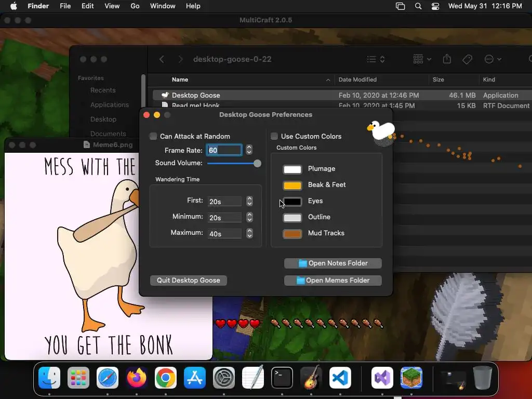This screenshot has height=399, width=532.
Task: Open the Trash in the dock
Action: [483, 378]
